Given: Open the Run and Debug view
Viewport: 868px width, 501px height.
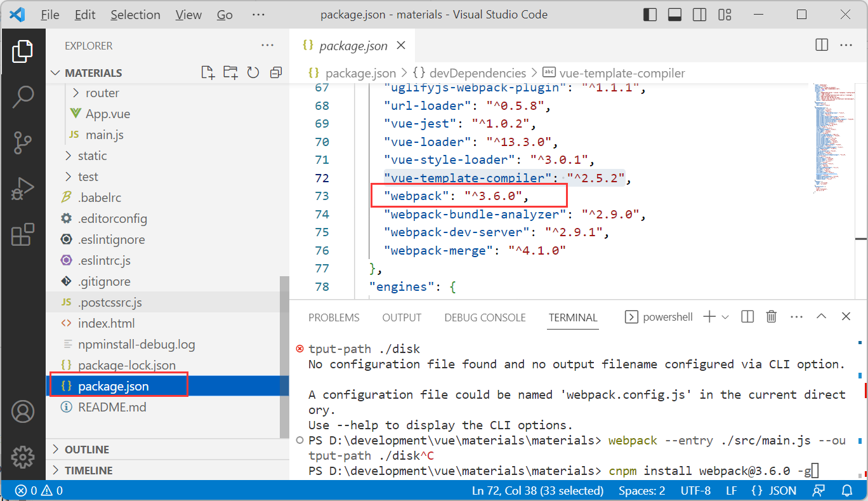Looking at the screenshot, I should [23, 189].
